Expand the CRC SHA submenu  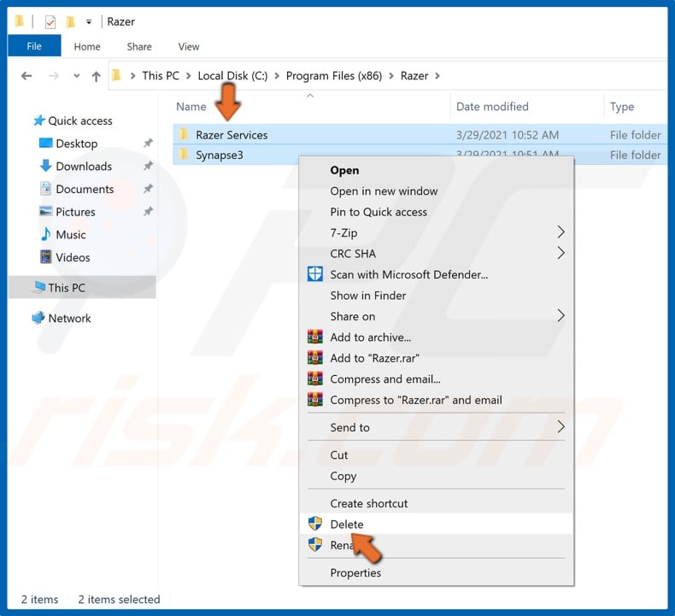(436, 254)
